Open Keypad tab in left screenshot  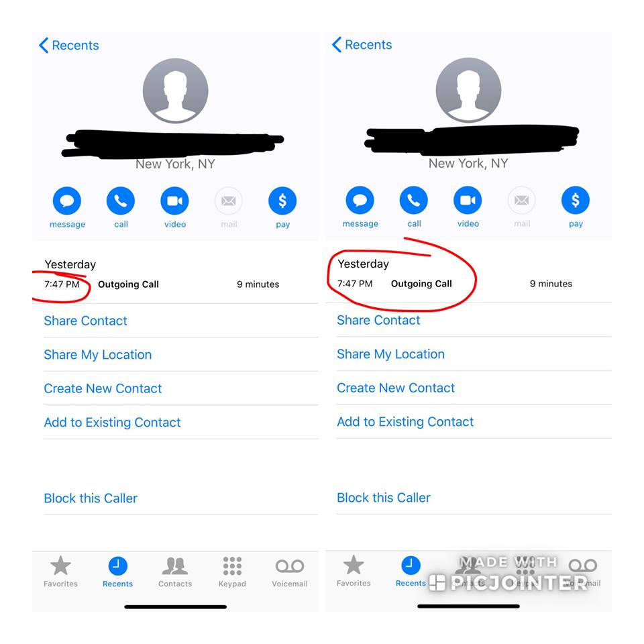tap(232, 572)
